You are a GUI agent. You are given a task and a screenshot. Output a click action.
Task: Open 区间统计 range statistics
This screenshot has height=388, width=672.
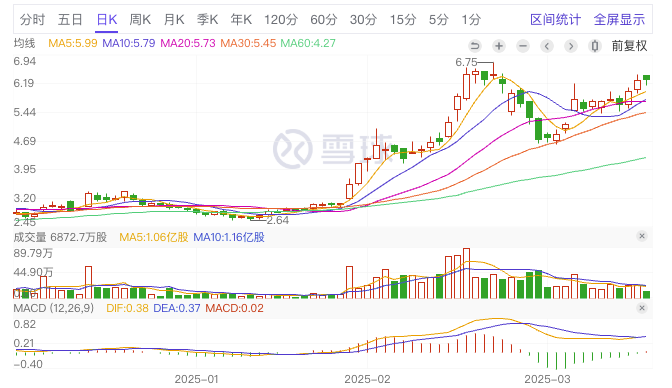click(555, 20)
